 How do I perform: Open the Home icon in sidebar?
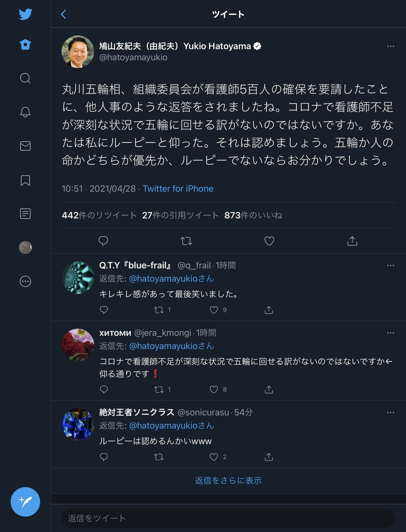25,45
